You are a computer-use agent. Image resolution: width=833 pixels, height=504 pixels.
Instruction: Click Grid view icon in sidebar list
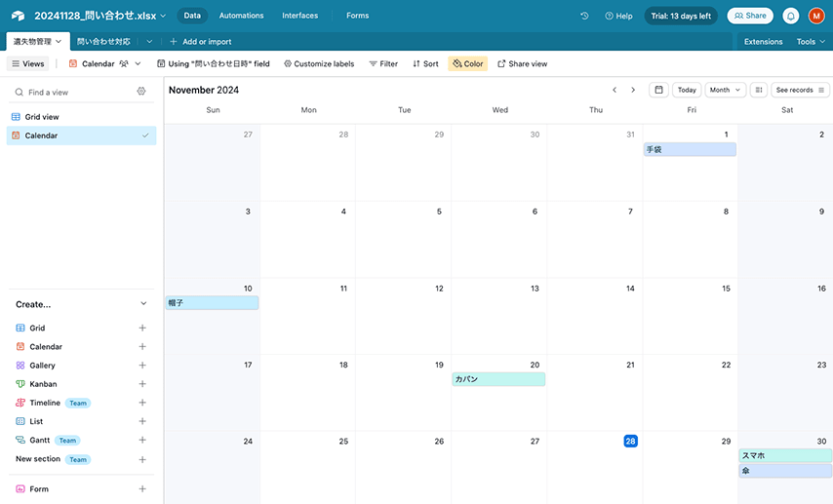tap(16, 117)
